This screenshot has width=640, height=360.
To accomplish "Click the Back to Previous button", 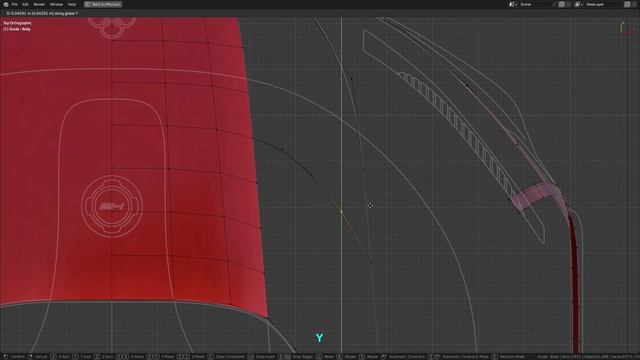I will (x=103, y=4).
